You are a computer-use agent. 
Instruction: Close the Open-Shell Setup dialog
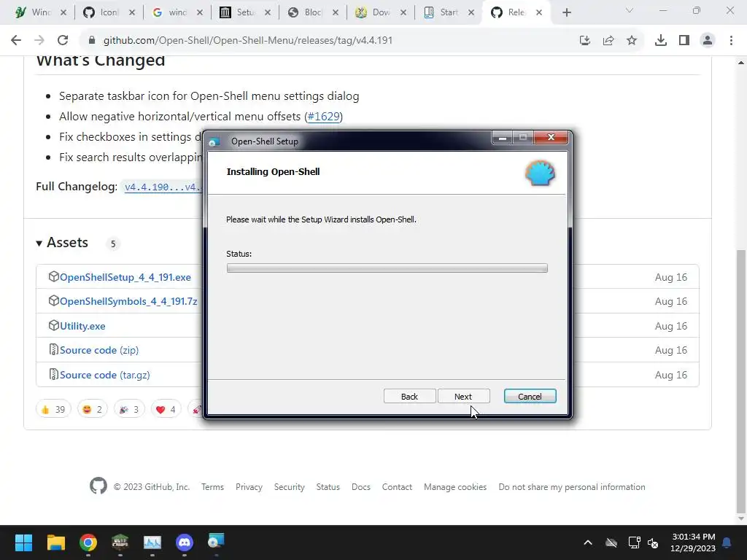551,138
